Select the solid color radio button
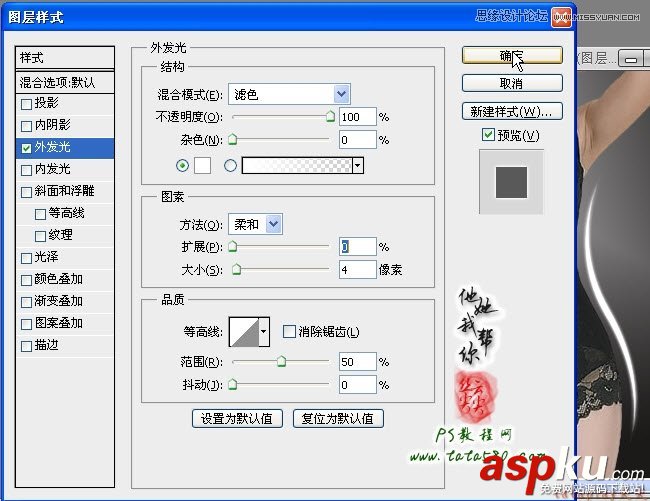This screenshot has height=501, width=650. pos(182,166)
